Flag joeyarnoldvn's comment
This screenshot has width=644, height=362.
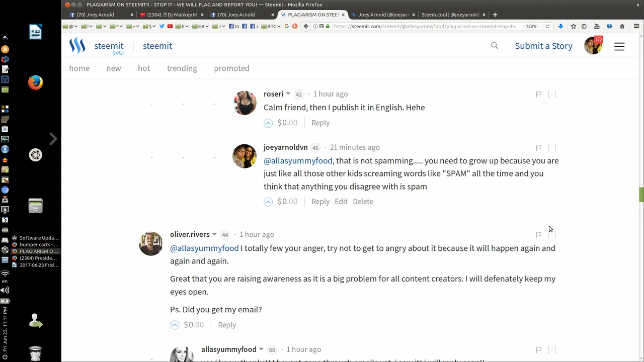tap(538, 148)
